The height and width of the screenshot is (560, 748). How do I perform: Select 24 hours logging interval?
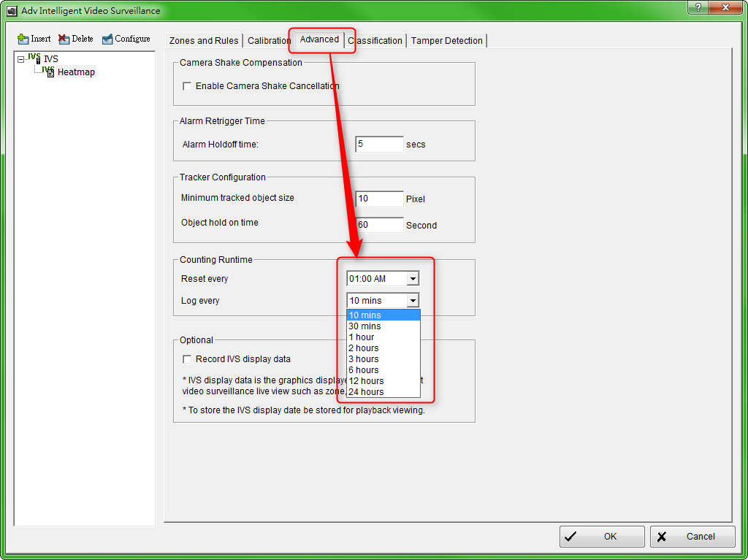click(x=366, y=392)
